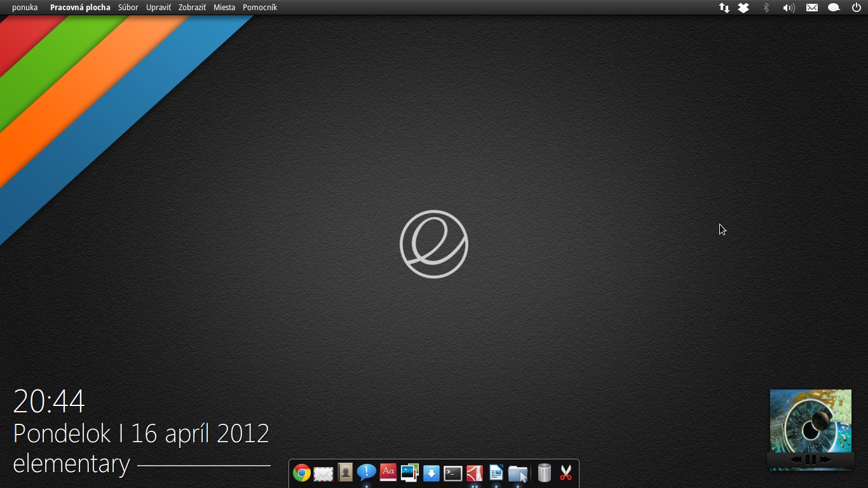
Task: Launch the red scissors screenshot tool
Action: click(566, 473)
